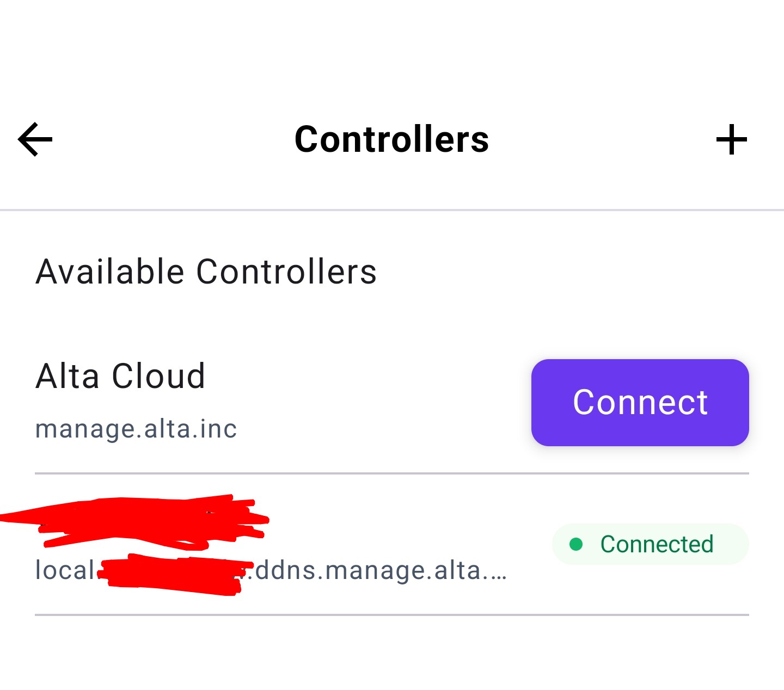Click the manage.alta.inc address
Image resolution: width=784 pixels, height=690 pixels.
[x=136, y=429]
